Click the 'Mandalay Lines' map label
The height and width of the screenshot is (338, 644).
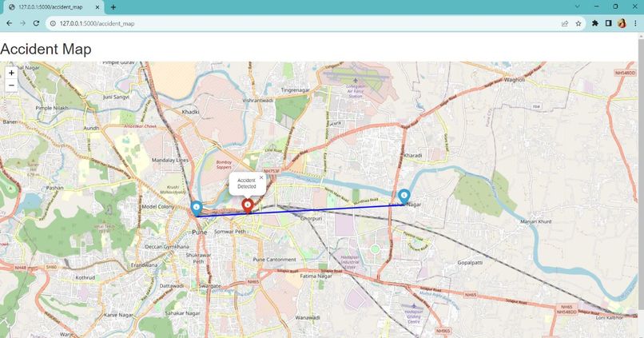[170, 160]
